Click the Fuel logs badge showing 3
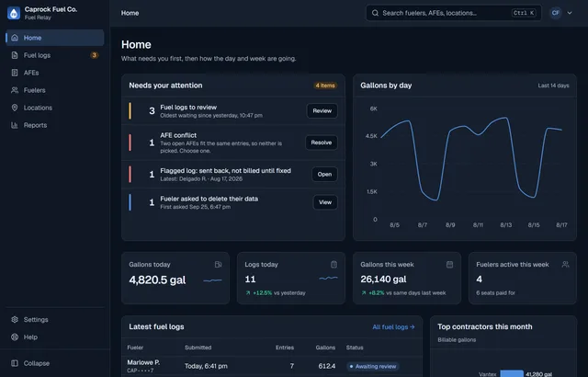Viewport: 588px width, 377px height. [94, 55]
